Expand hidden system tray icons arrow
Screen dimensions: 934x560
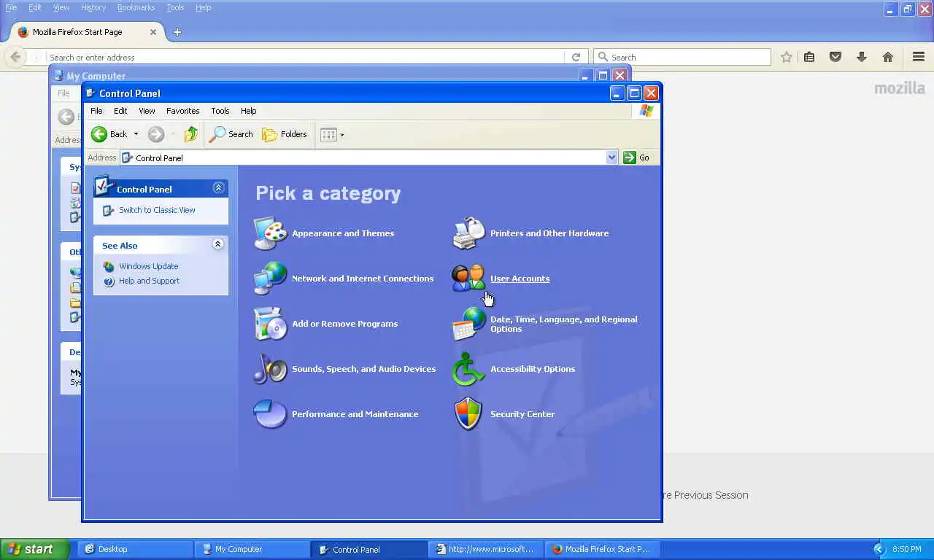click(879, 549)
